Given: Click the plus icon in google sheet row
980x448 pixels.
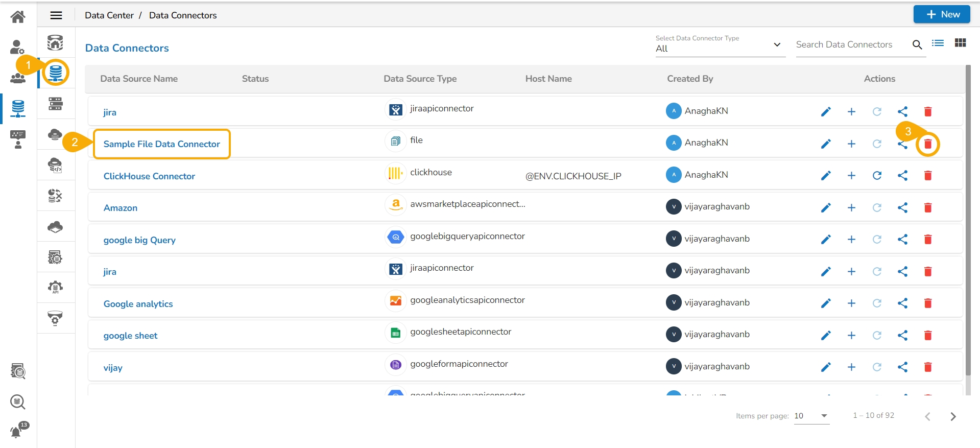Looking at the screenshot, I should tap(851, 336).
